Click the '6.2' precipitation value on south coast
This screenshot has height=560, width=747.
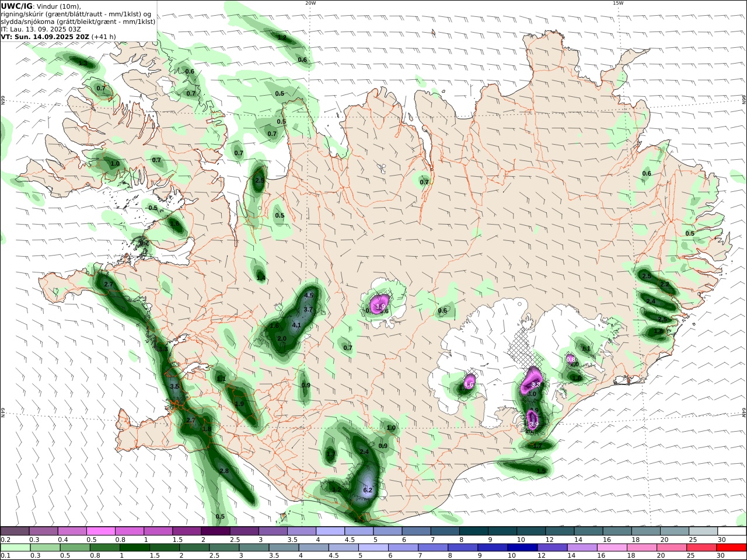(368, 491)
